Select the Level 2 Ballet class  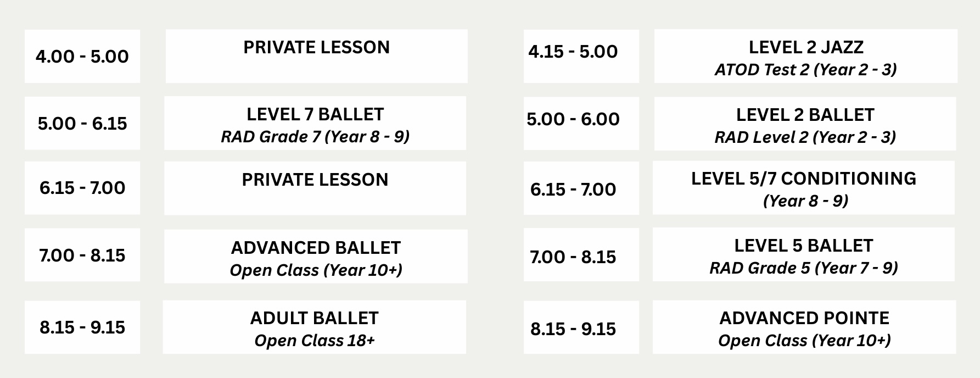coord(805,124)
